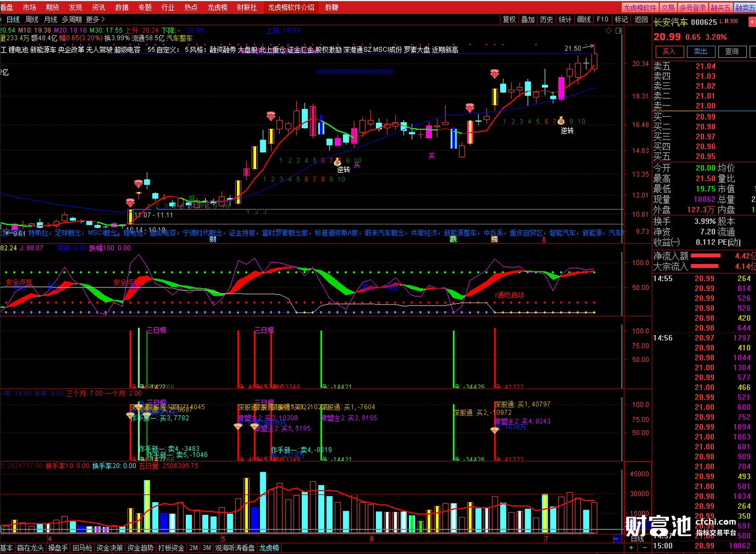
Task: Select the 日线 period tab at top
Action: [x=13, y=19]
